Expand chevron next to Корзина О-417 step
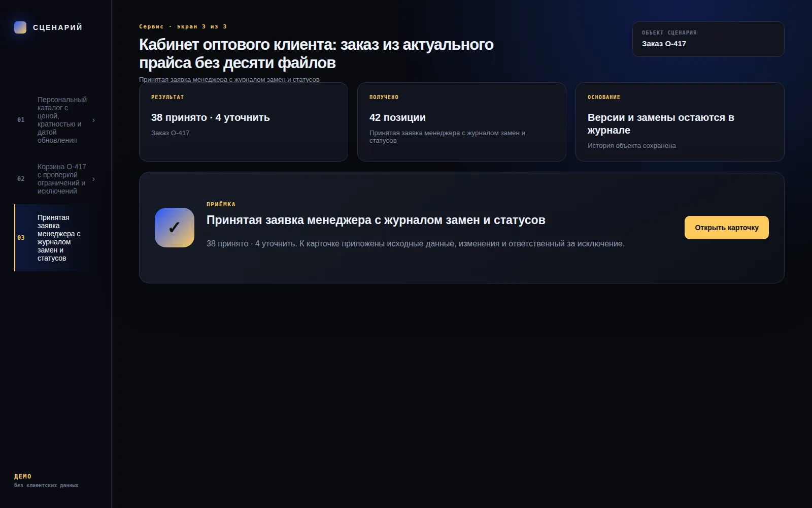Viewport: 812px width, 508px height. pos(94,179)
